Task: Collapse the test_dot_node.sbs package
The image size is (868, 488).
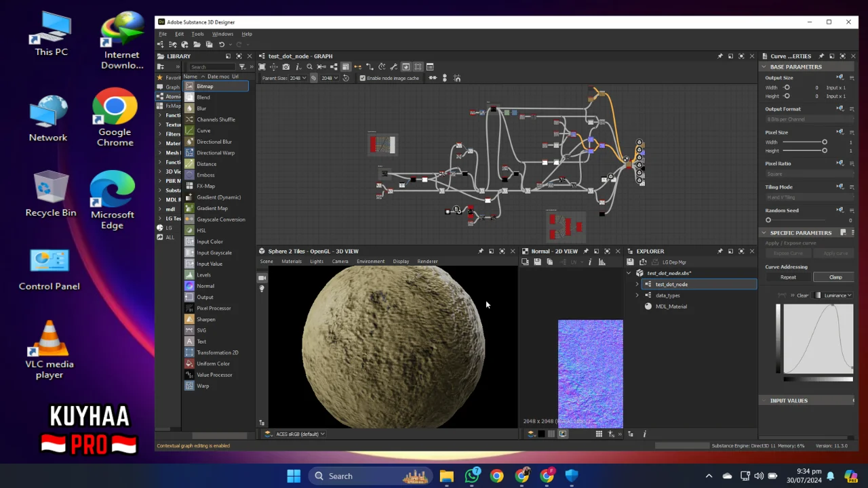Action: tap(629, 273)
